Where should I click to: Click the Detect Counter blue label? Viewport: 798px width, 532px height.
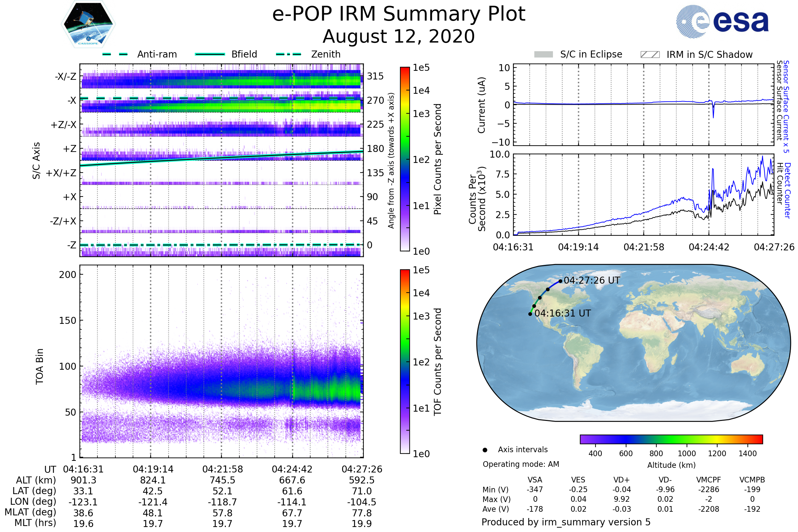[788, 191]
